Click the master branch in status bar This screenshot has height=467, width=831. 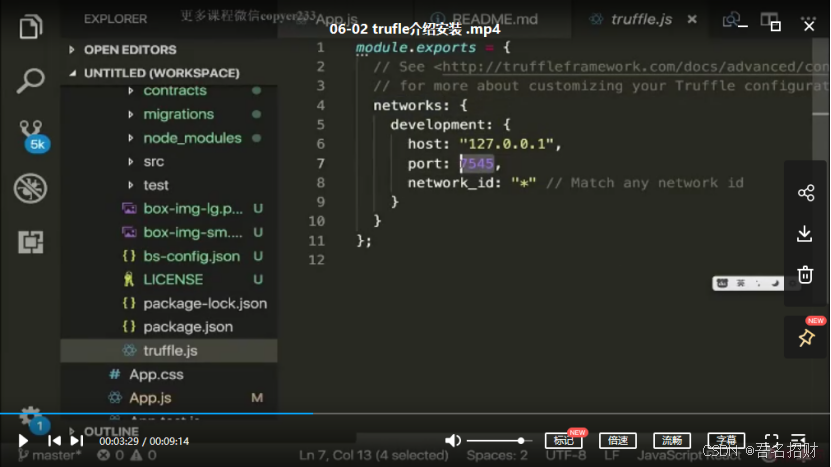50,455
